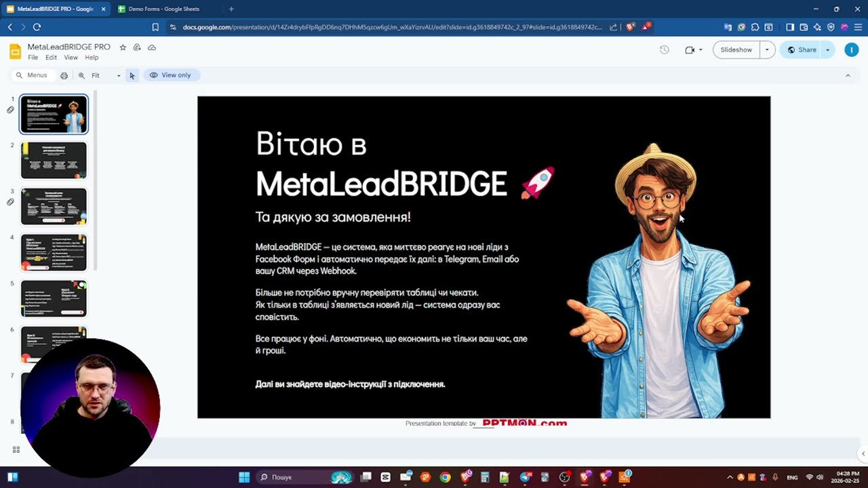This screenshot has width=868, height=488.
Task: Open the browser hamburger menu
Action: pos(858,27)
